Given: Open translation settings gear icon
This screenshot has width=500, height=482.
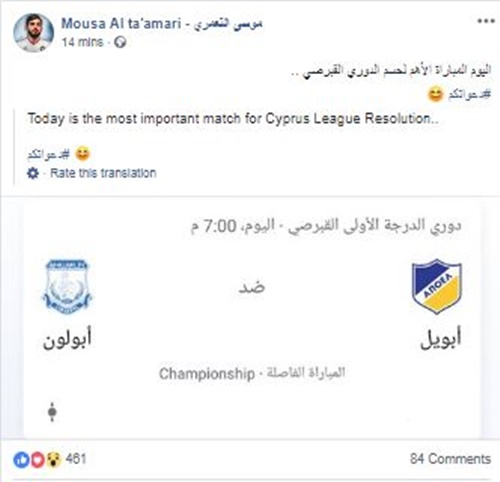Looking at the screenshot, I should point(33,173).
